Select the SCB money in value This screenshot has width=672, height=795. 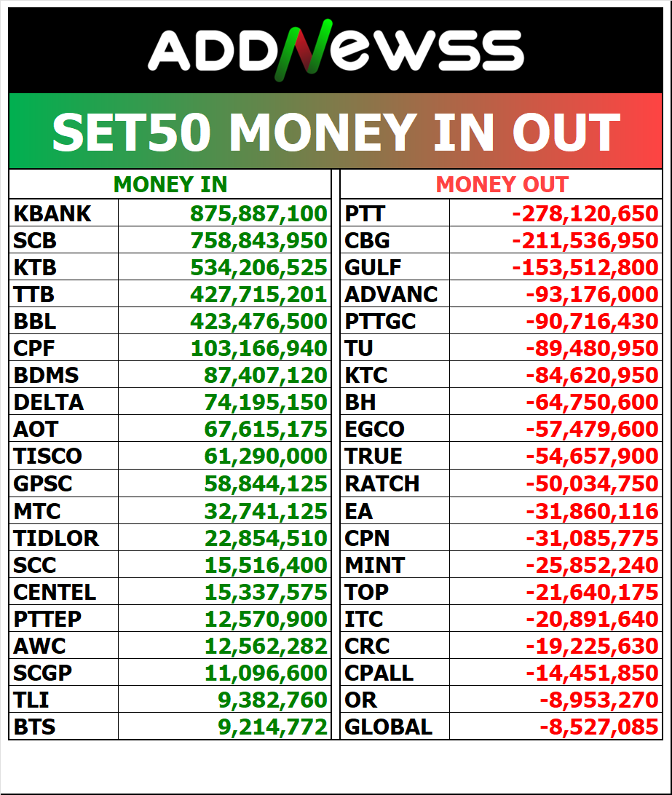click(258, 240)
